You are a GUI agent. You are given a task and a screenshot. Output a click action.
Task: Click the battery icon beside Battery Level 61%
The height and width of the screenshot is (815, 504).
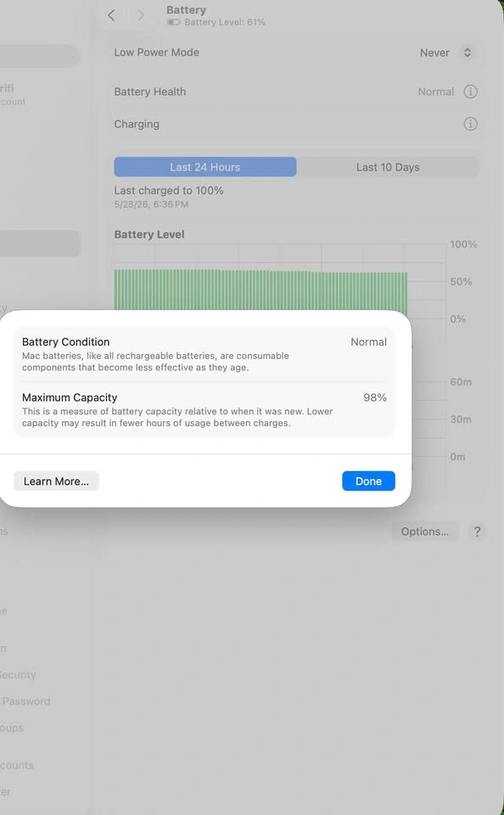tap(174, 22)
